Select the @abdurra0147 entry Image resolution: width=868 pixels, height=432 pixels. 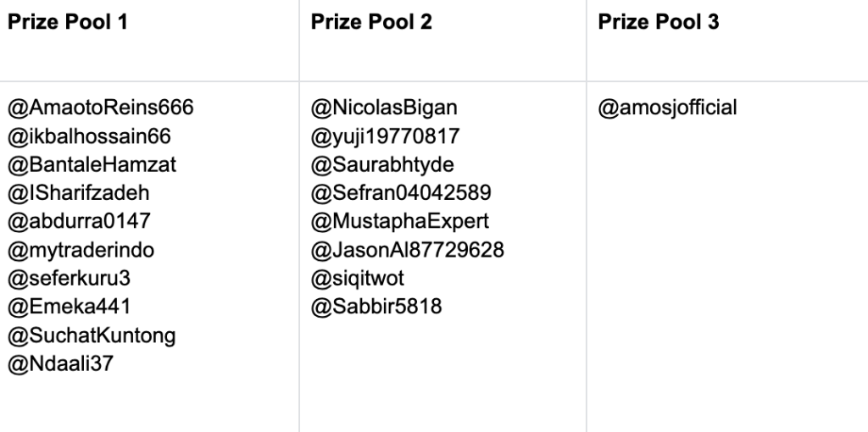point(79,221)
